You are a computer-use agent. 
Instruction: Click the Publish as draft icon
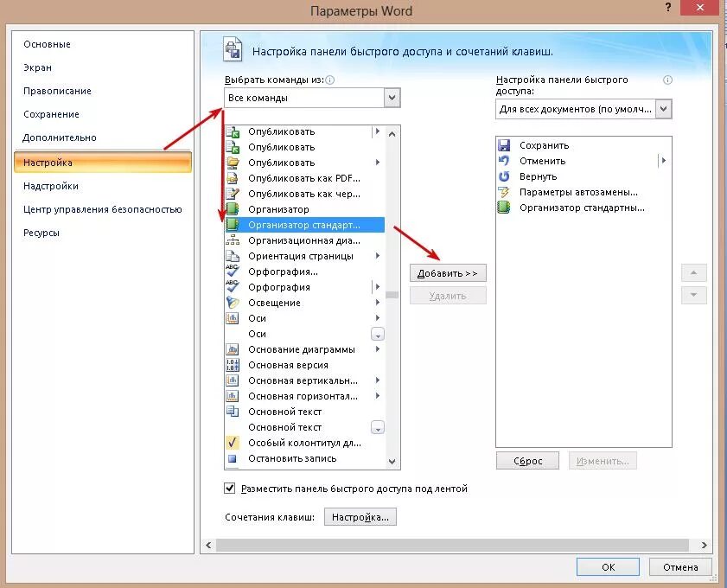click(233, 194)
